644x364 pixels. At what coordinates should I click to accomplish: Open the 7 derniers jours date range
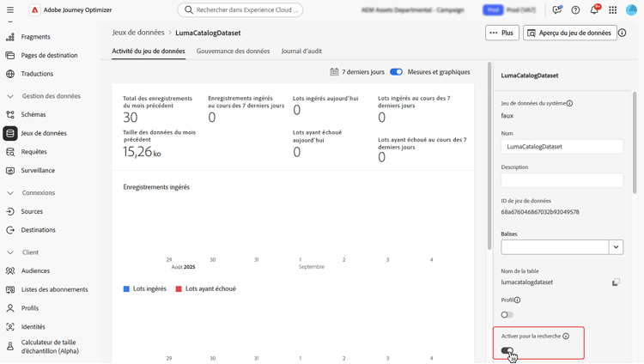tap(363, 72)
